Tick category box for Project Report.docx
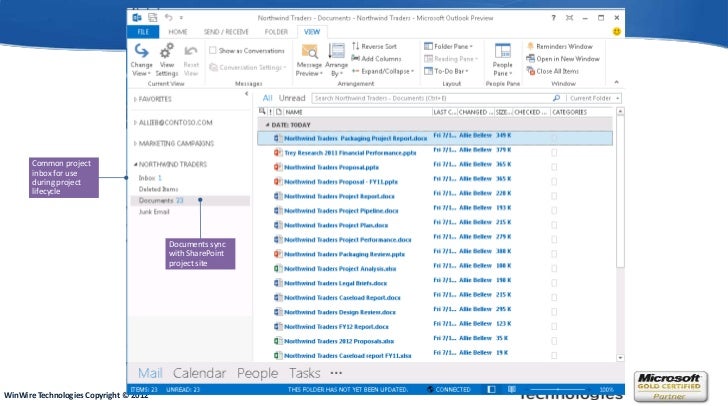Image resolution: width=728 pixels, height=406 pixels. pos(554,196)
